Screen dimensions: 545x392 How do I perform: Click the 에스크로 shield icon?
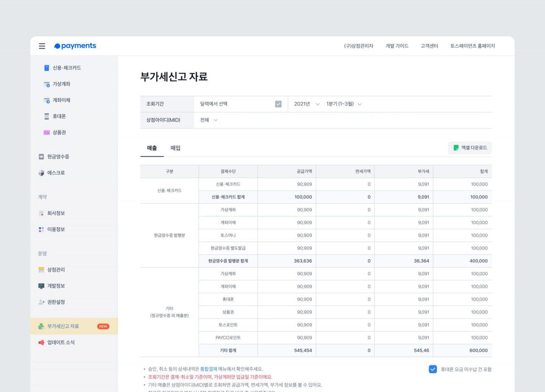41,173
